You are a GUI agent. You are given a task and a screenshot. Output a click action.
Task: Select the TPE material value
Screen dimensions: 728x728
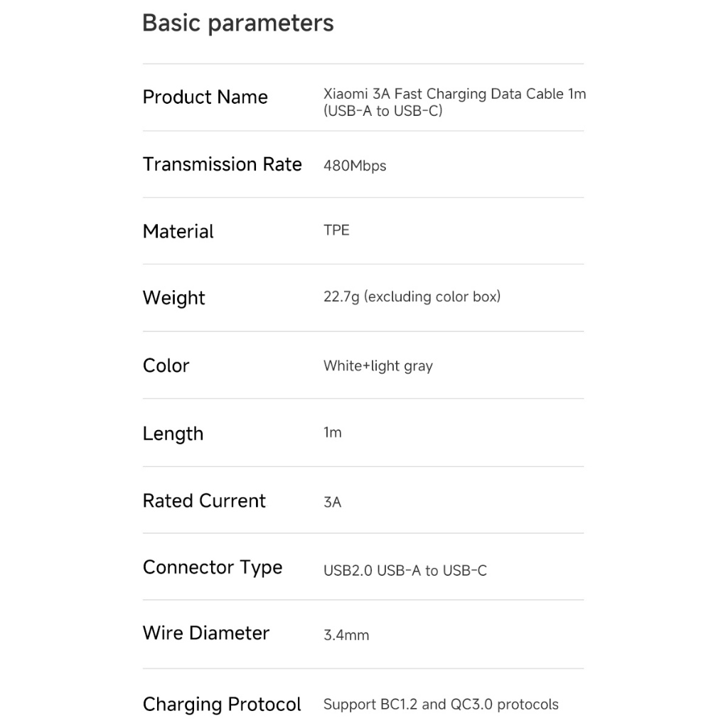(x=336, y=230)
